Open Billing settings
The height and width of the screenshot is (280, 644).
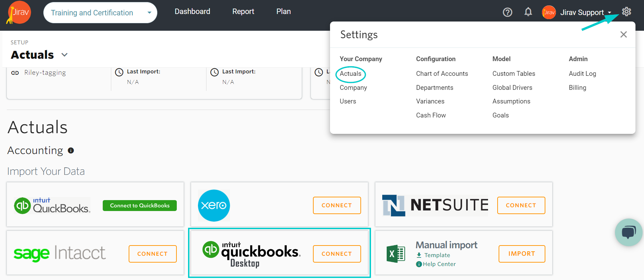(x=577, y=88)
